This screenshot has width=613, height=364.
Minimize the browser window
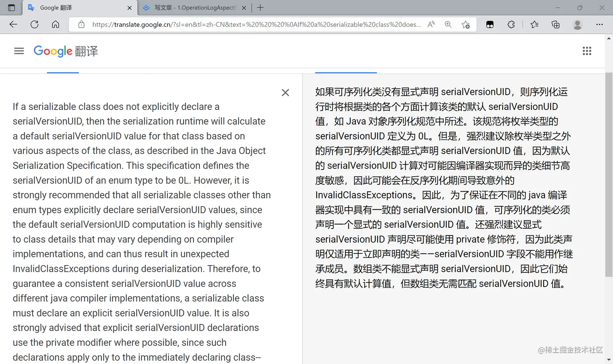pyautogui.click(x=558, y=8)
